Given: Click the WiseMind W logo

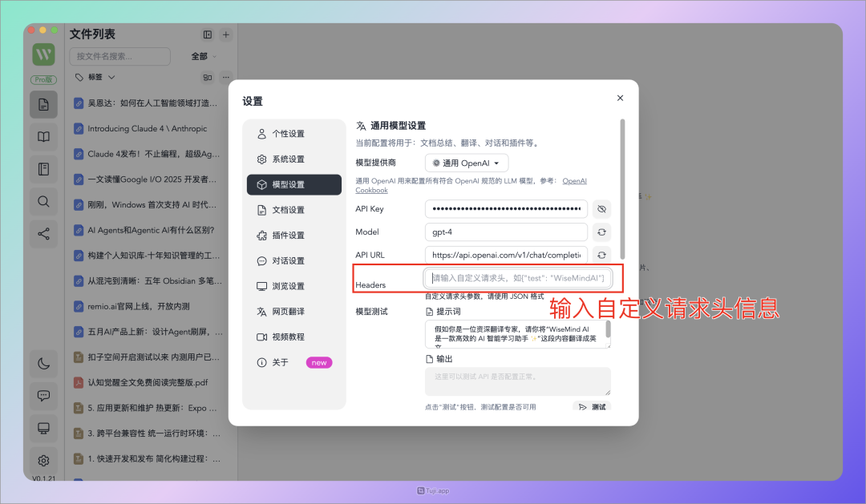Looking at the screenshot, I should pyautogui.click(x=43, y=54).
